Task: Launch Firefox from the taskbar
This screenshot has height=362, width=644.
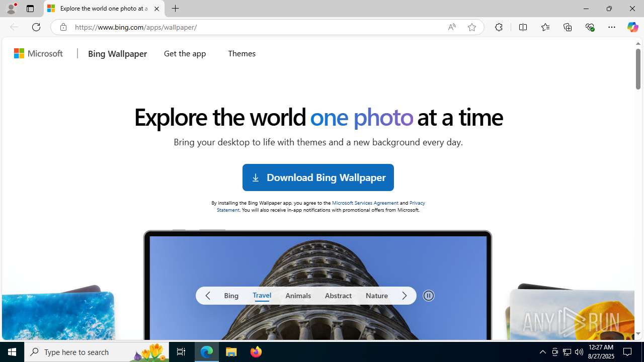Action: (256, 352)
